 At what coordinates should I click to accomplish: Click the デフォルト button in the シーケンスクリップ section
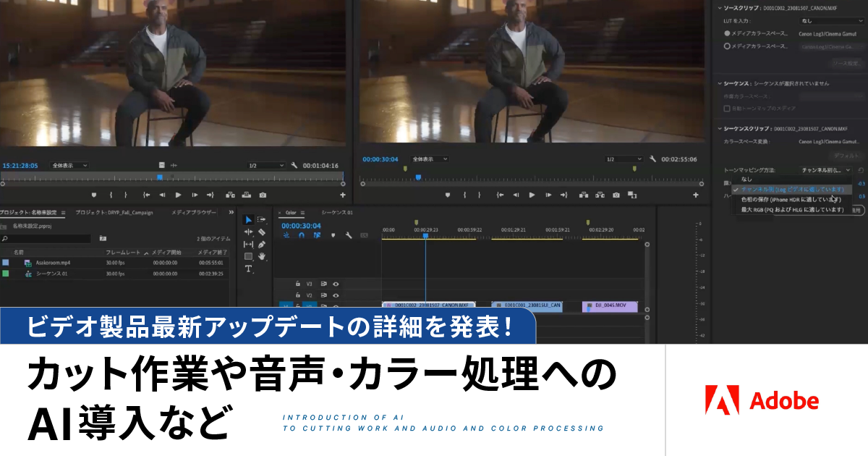pos(847,156)
